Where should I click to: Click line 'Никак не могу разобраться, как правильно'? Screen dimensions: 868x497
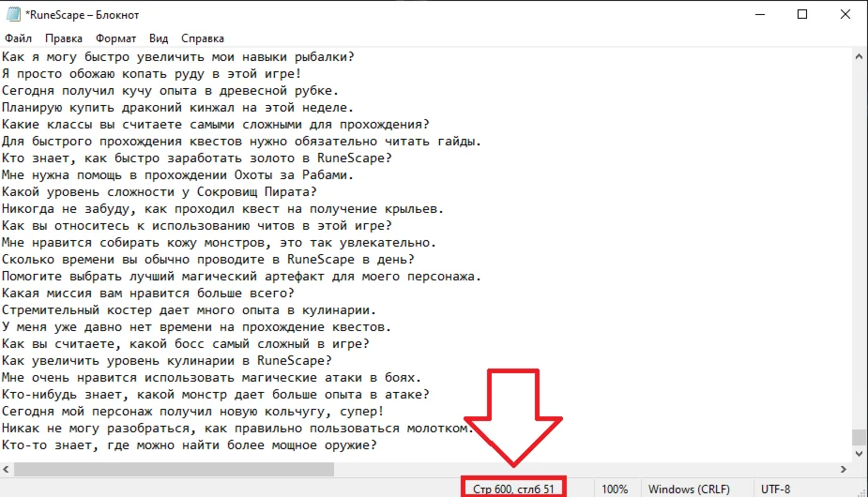237,428
